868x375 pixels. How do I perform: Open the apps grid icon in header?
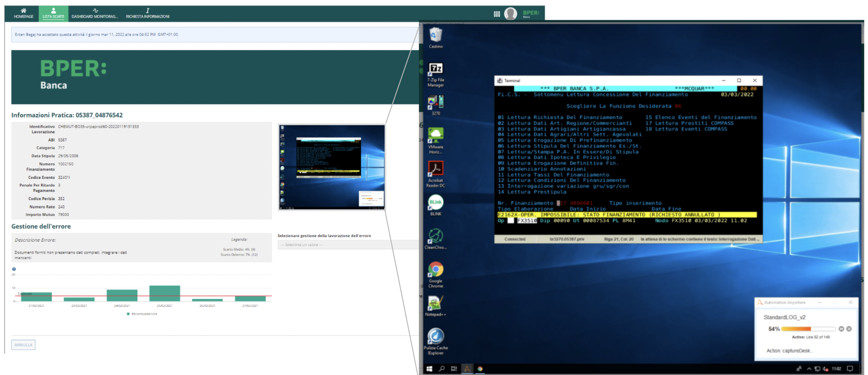[x=496, y=14]
